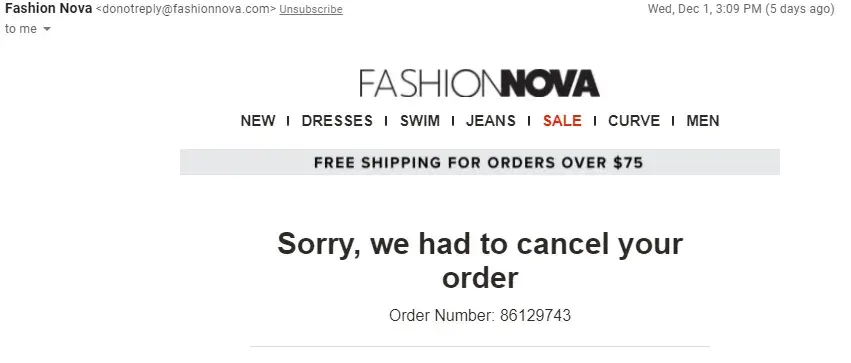Click the 'to me' recipient text
Screen dimensions: 851x363
[21, 29]
